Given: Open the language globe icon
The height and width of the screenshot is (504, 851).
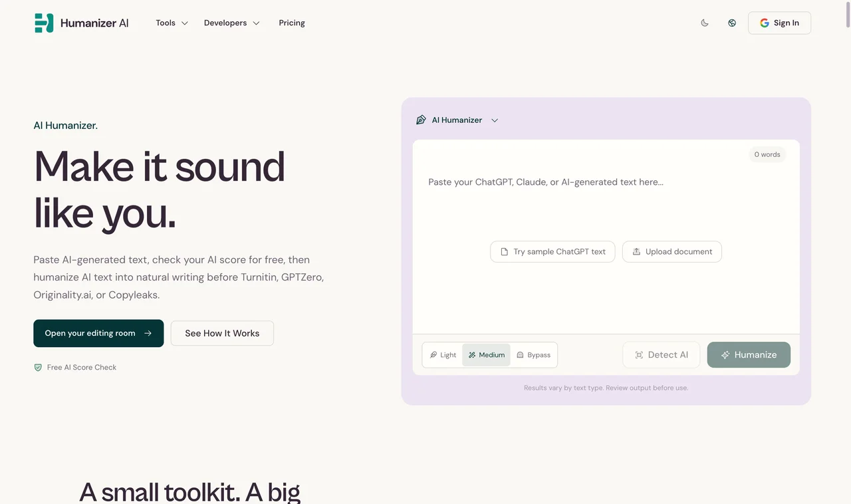Looking at the screenshot, I should pos(732,23).
